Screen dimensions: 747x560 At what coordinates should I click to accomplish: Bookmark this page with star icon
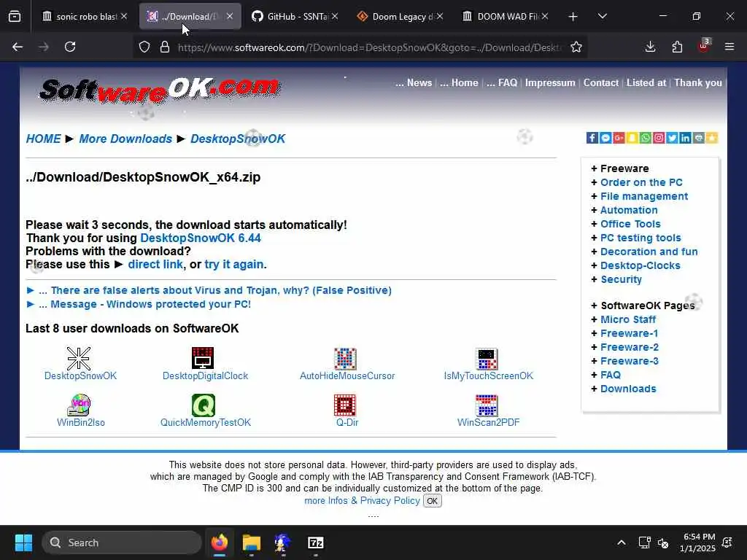coord(576,47)
